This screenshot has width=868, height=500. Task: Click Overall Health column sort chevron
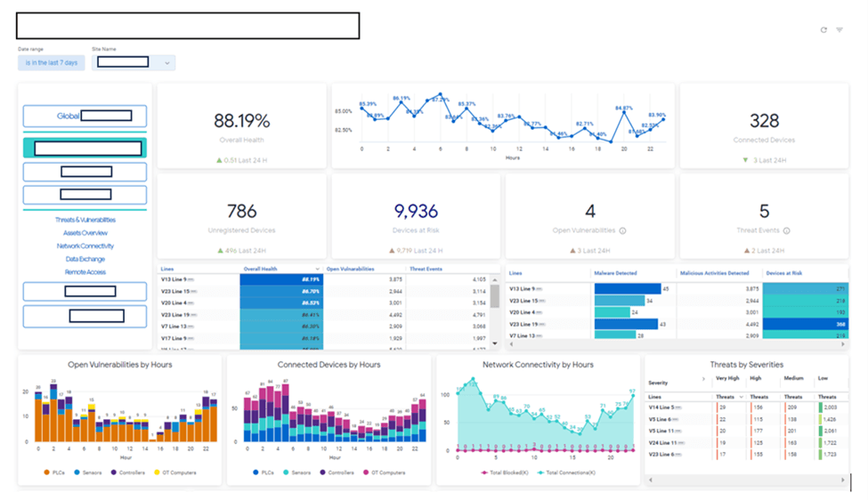tap(317, 270)
